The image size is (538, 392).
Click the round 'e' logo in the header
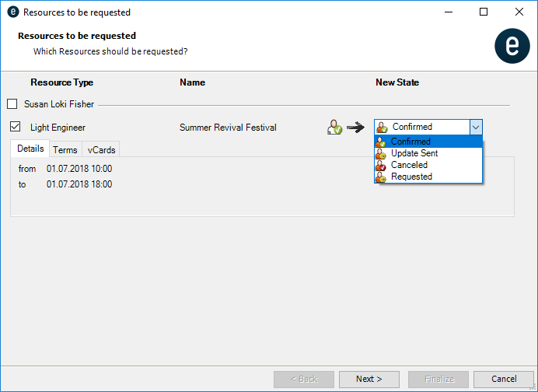(512, 47)
